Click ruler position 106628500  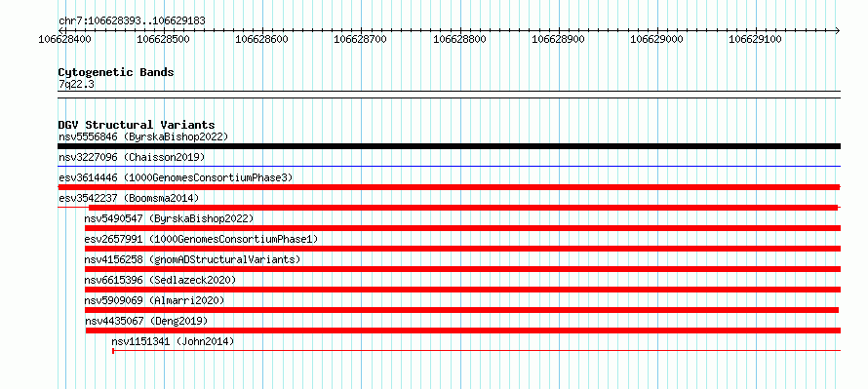pyautogui.click(x=163, y=39)
